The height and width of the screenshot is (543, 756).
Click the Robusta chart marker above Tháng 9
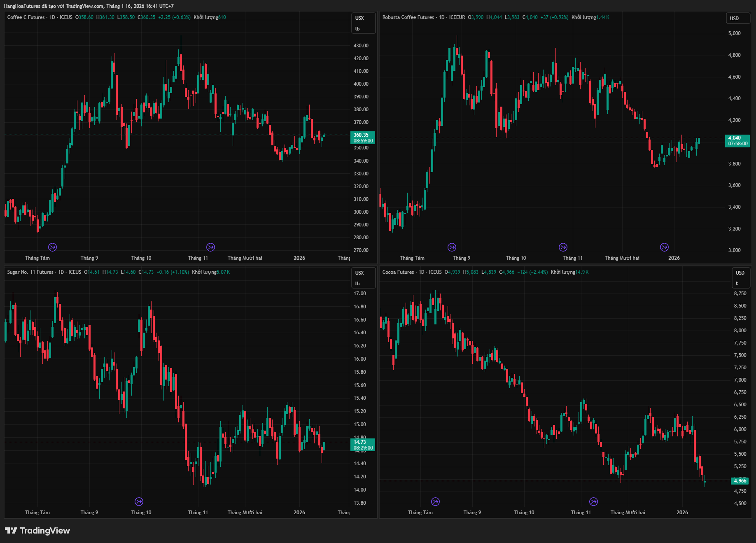(x=452, y=247)
